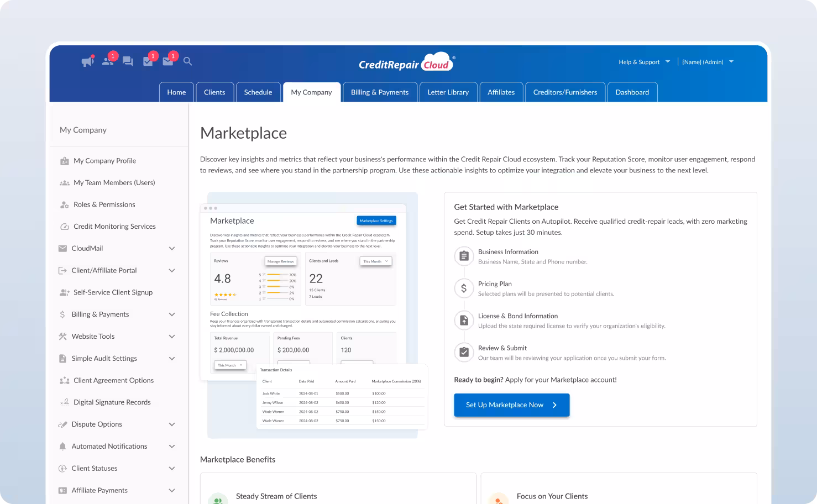This screenshot has height=504, width=817.
Task: Go to the Home tab
Action: pyautogui.click(x=176, y=92)
